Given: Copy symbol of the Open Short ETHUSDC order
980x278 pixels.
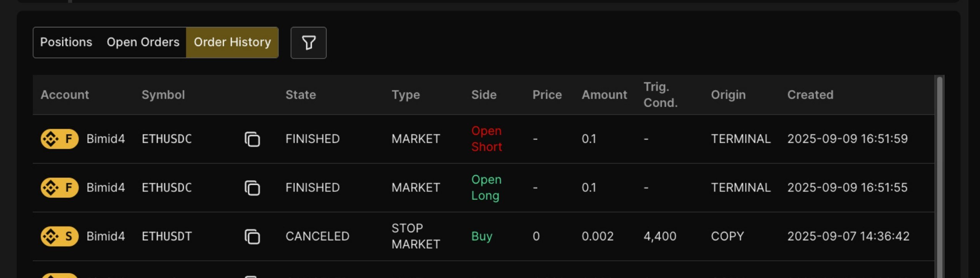Looking at the screenshot, I should click(x=252, y=139).
